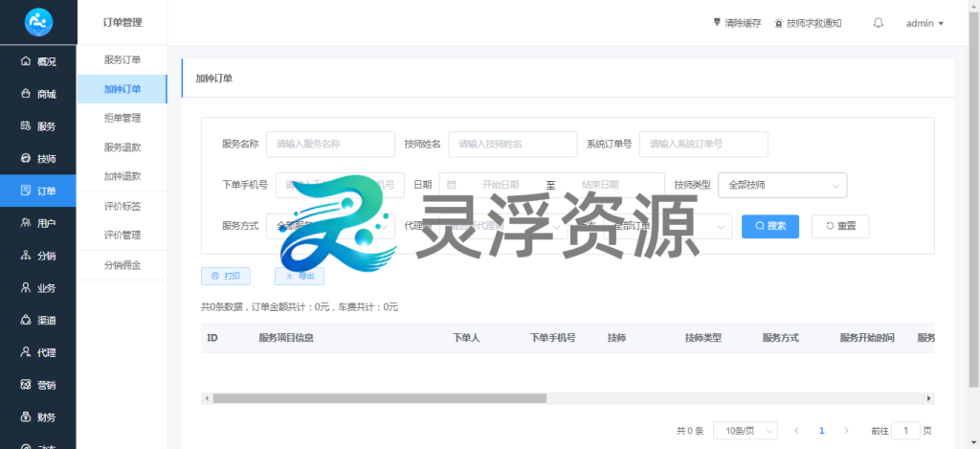Go to next page arrow
The height and width of the screenshot is (449, 980).
(846, 431)
